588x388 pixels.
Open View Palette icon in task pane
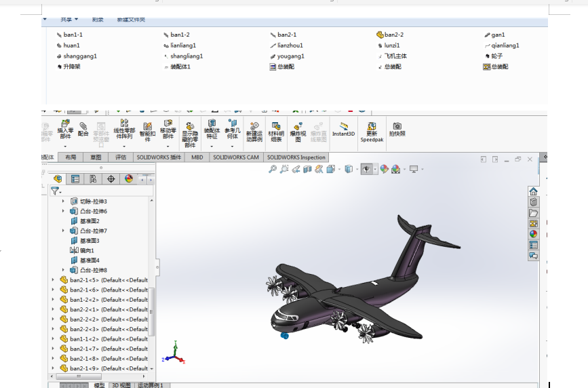pyautogui.click(x=533, y=224)
